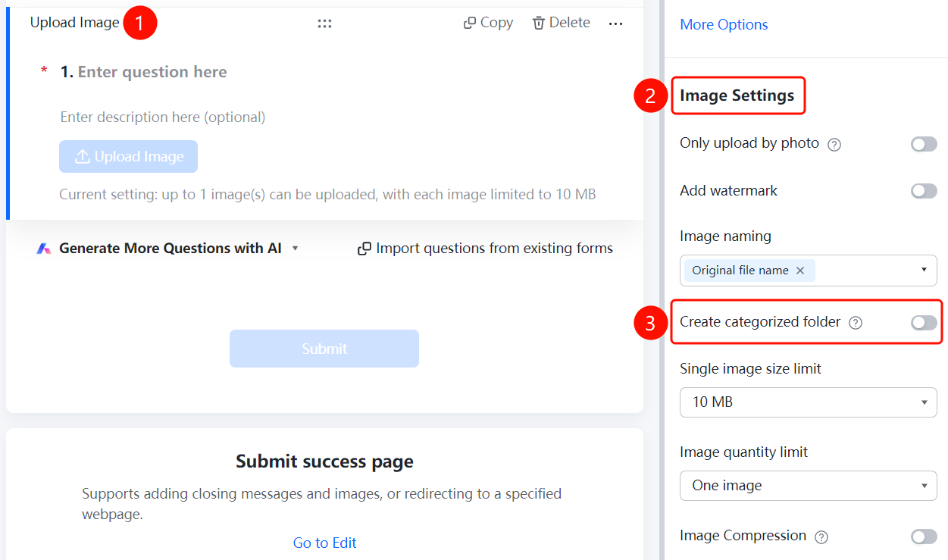This screenshot has height=560, width=948.
Task: Click help icon beside Create categorized folder
Action: [x=856, y=323]
